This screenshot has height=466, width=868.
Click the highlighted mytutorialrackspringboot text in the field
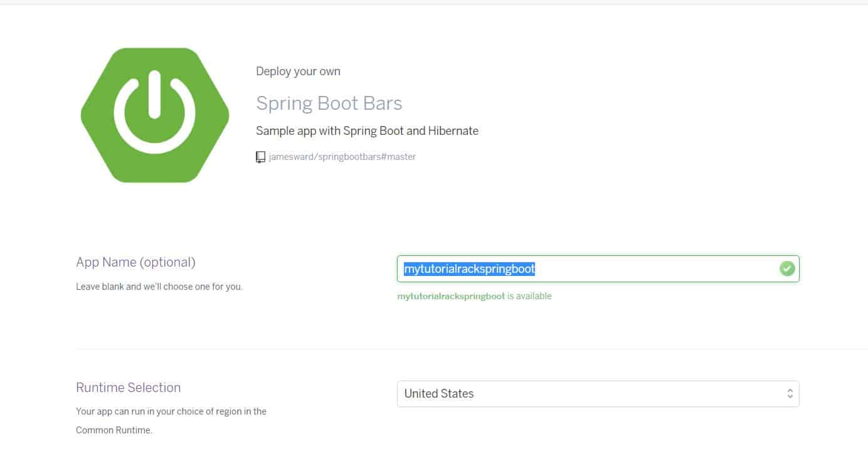point(469,269)
